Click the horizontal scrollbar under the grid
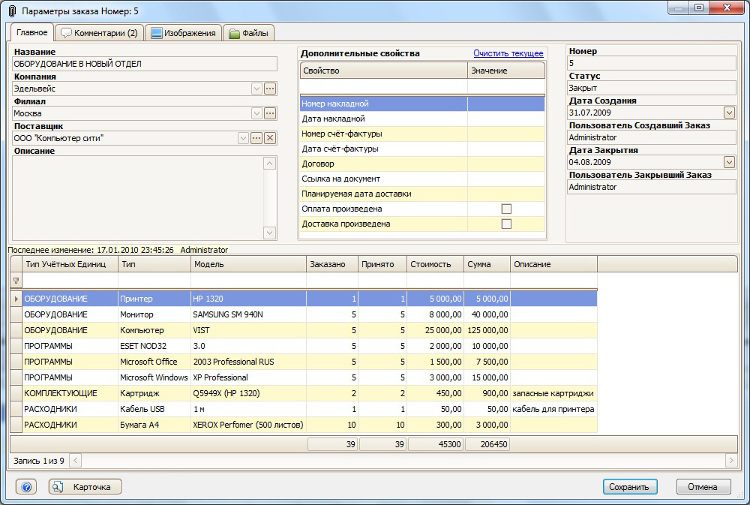The height and width of the screenshot is (505, 750). tap(400, 461)
